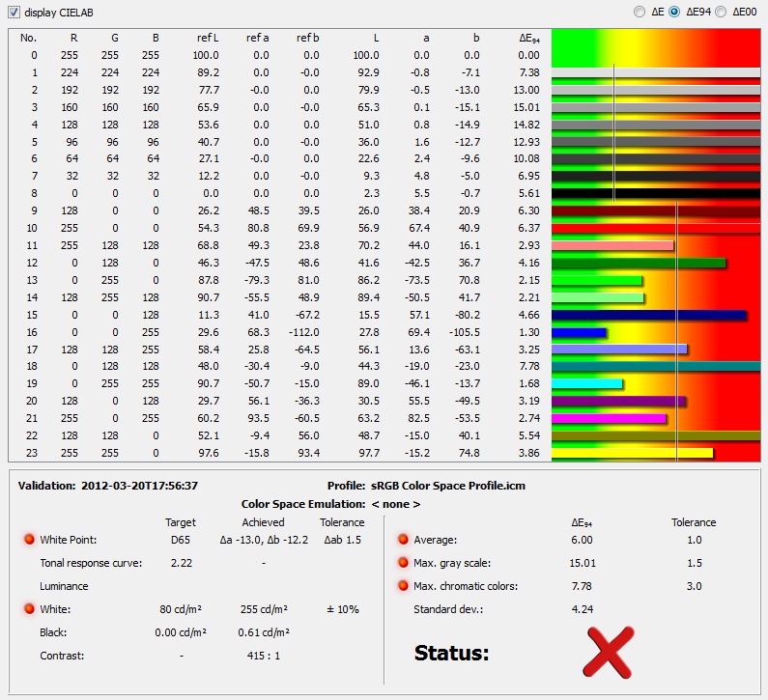Screen dimensions: 768x700
Task: Click the red indicator next to Max. chromatic colors
Action: click(x=403, y=586)
